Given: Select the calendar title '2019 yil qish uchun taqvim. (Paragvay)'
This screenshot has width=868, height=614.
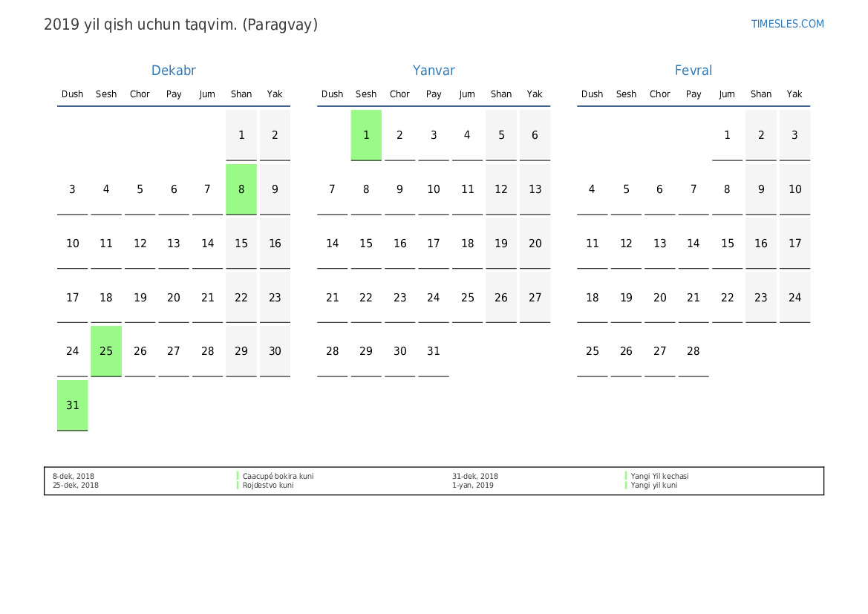Looking at the screenshot, I should [180, 25].
